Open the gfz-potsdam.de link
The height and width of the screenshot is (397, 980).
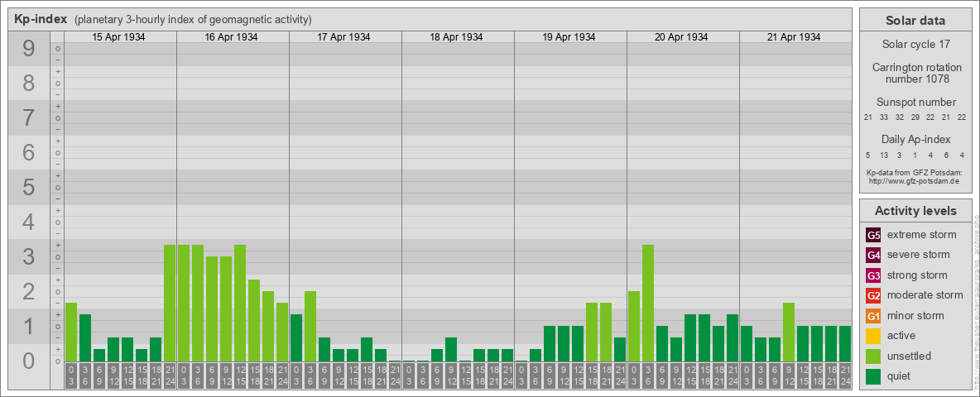[914, 181]
